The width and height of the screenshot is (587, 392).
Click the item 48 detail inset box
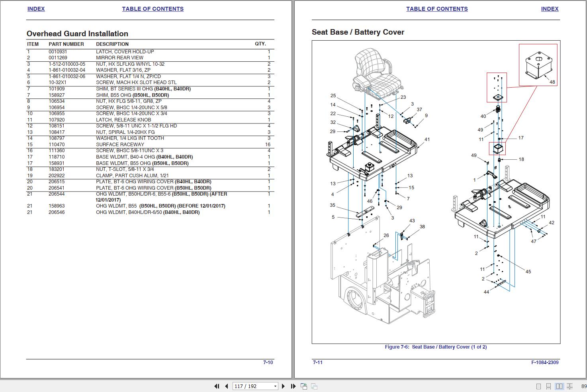(x=538, y=65)
